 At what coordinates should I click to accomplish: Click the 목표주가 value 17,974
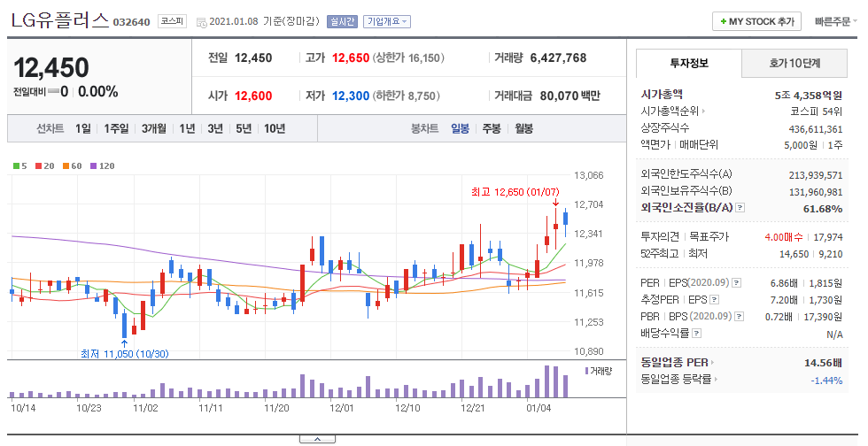(827, 237)
